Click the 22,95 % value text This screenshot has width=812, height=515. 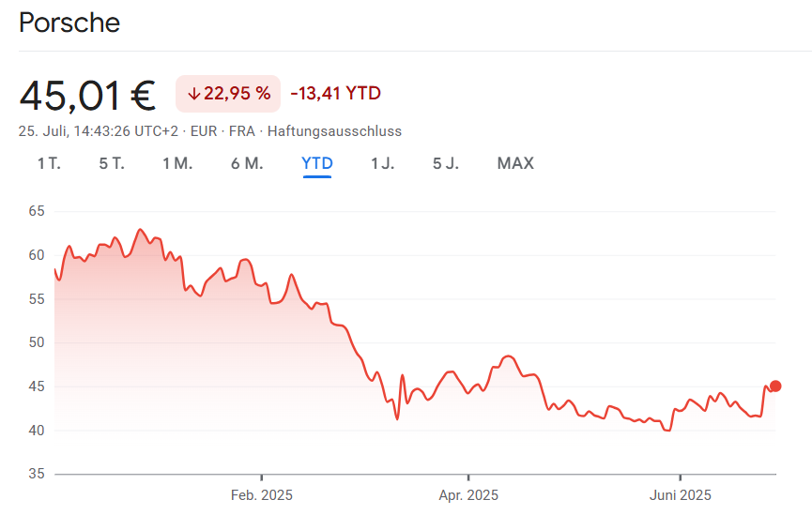tap(237, 93)
